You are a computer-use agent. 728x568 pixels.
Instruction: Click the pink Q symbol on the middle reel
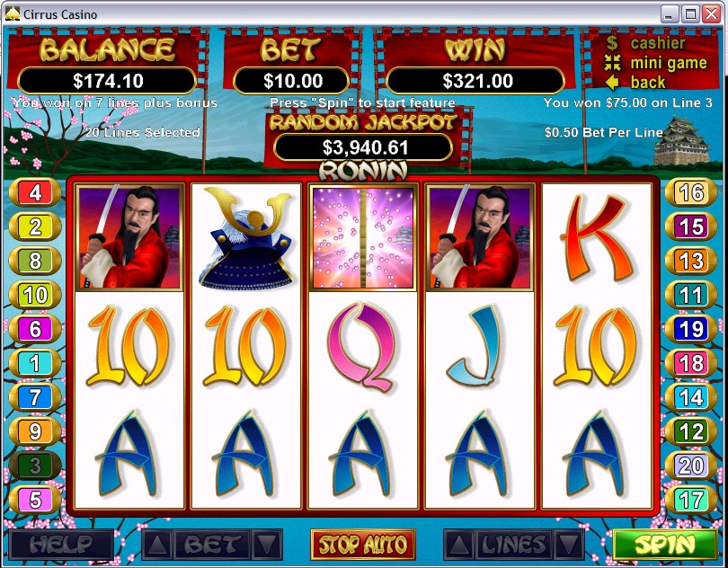(x=362, y=347)
